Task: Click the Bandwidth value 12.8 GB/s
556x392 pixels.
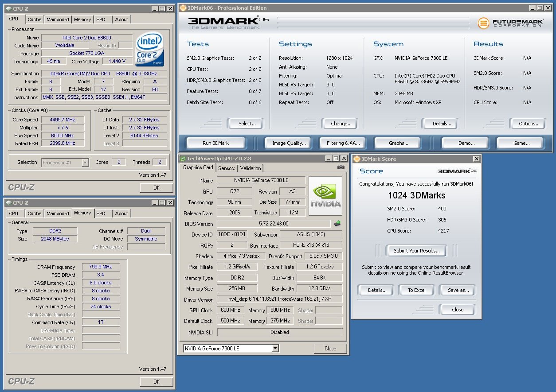Action: click(320, 289)
